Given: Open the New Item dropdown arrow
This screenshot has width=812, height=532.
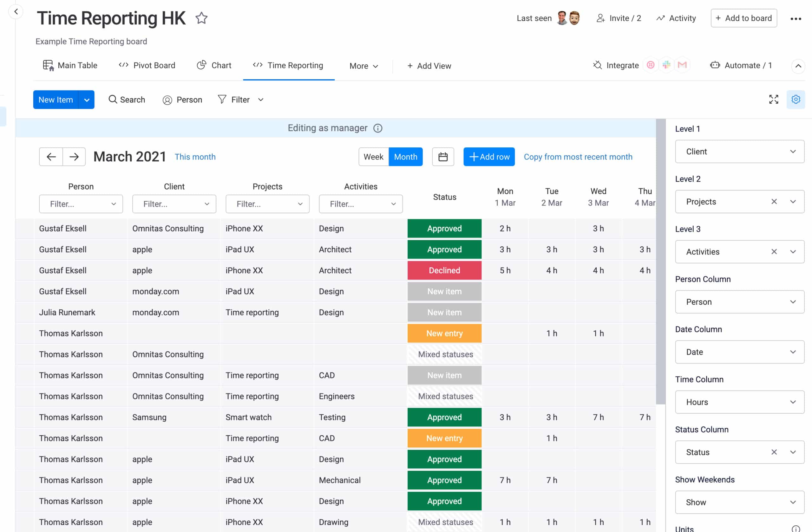Looking at the screenshot, I should tap(87, 100).
